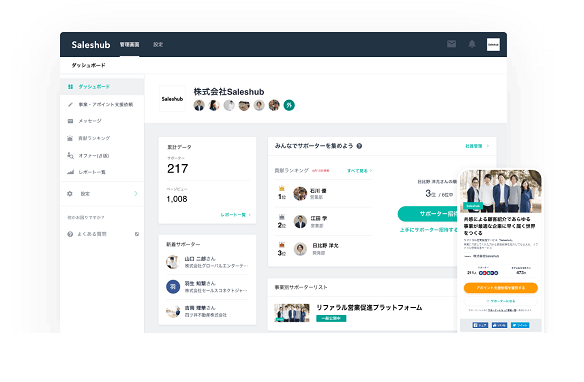Open the リファラル営業促進プラットフォーム thumbnail
This screenshot has height=382, width=584.
point(292,313)
